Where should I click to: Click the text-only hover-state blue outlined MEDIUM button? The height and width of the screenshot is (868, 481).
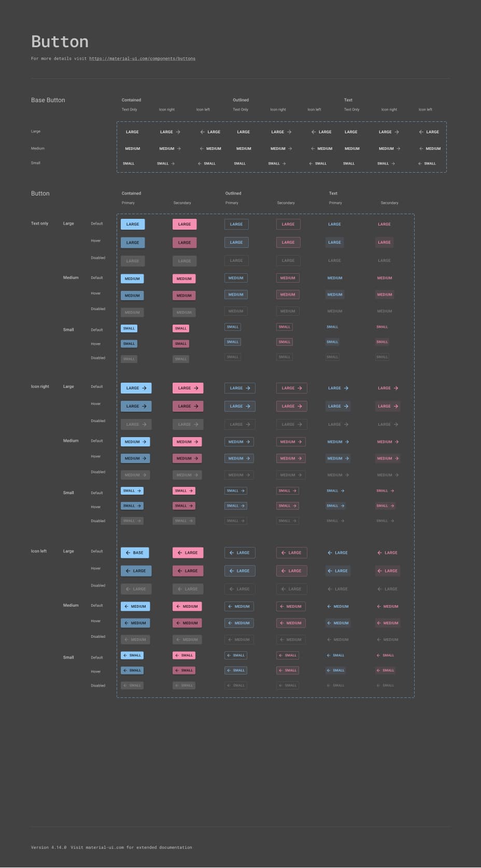click(x=236, y=295)
